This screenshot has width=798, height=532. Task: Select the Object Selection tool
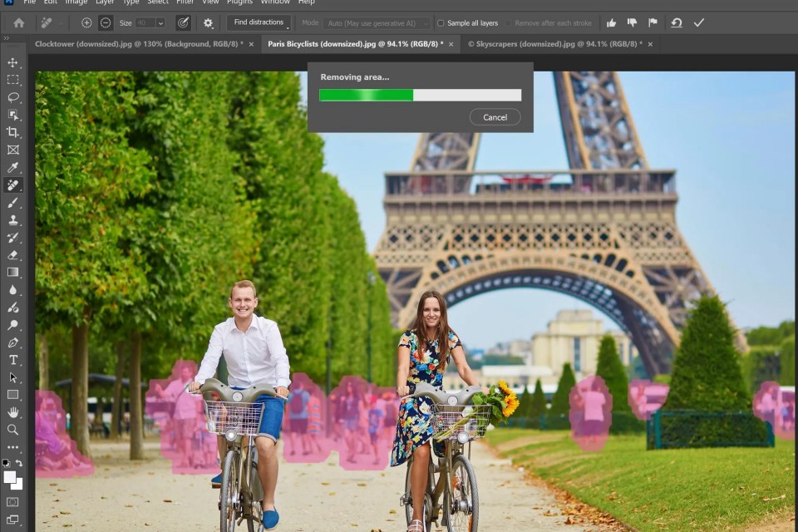coord(13,115)
